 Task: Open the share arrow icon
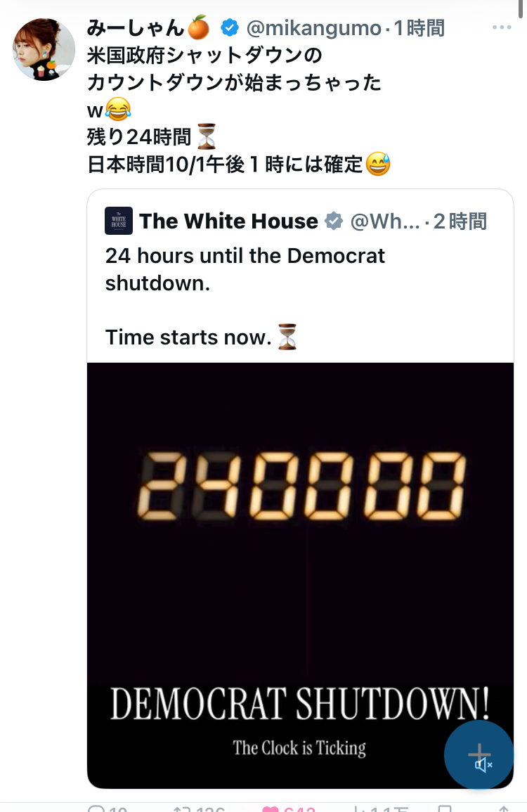504,808
